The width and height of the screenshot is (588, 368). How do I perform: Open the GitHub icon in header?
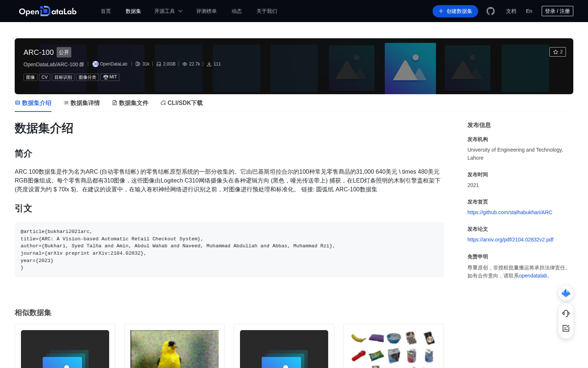tap(491, 11)
